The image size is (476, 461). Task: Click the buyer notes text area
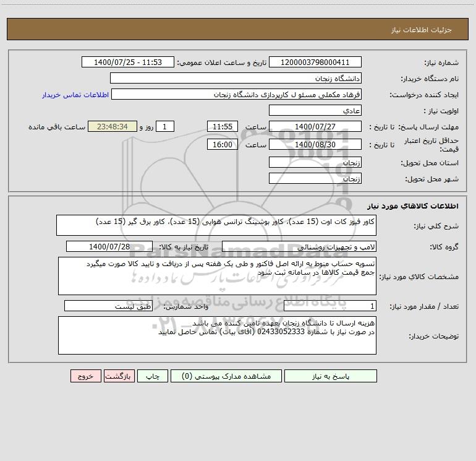pos(217,335)
